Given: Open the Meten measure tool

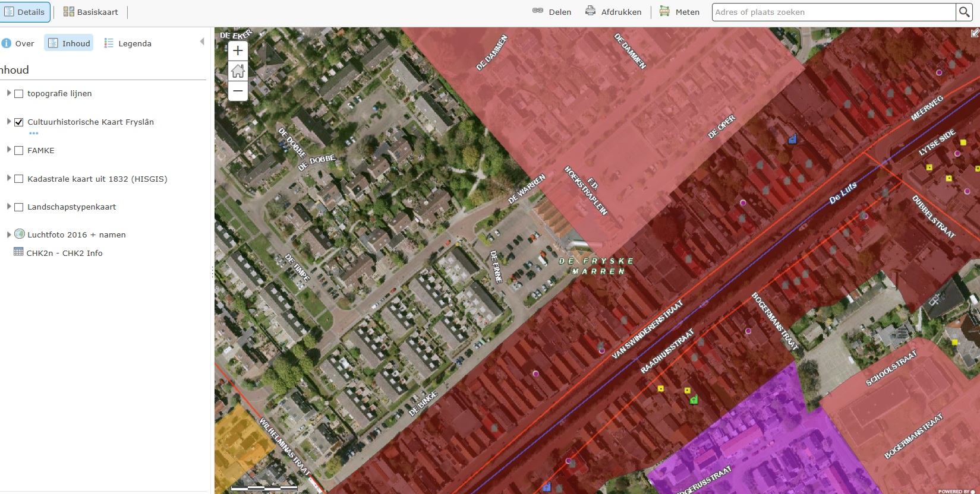Looking at the screenshot, I should click(x=679, y=12).
